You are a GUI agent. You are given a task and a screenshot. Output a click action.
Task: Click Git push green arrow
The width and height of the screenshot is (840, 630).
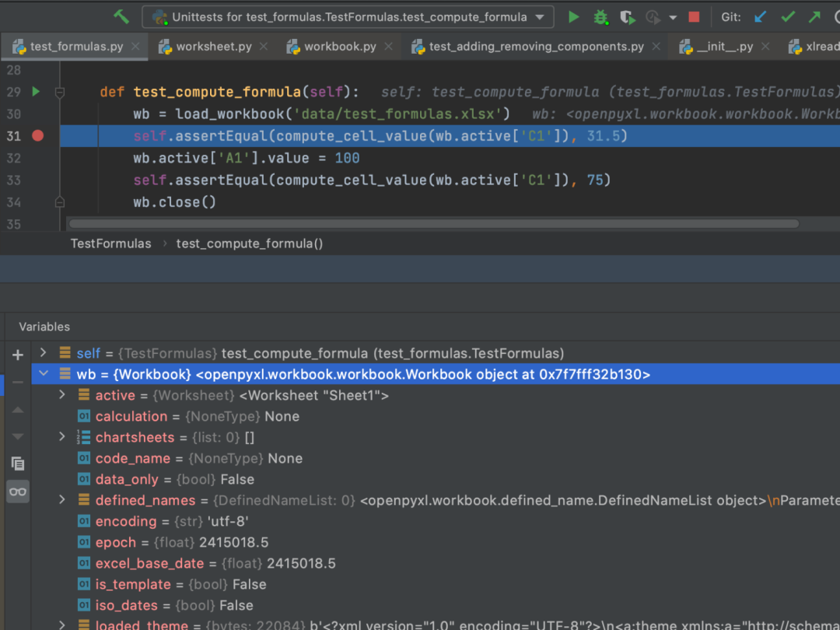pos(814,17)
